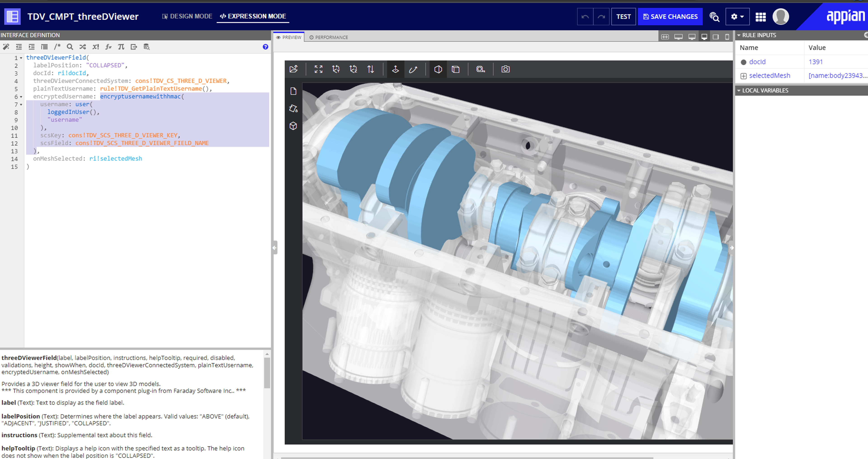Viewport: 868px width, 459px height.
Task: Click the paint bucket shape icon in sidebar
Action: tap(293, 109)
